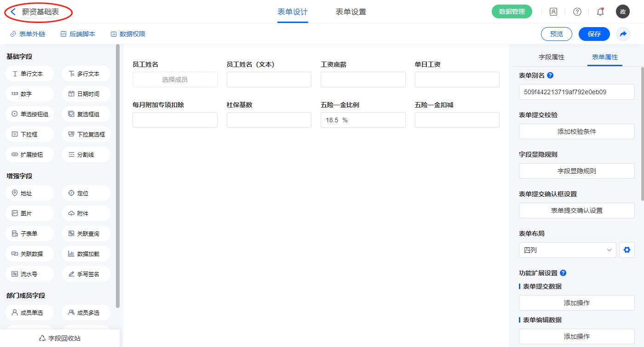Click the contacts book icon in header

coord(553,12)
